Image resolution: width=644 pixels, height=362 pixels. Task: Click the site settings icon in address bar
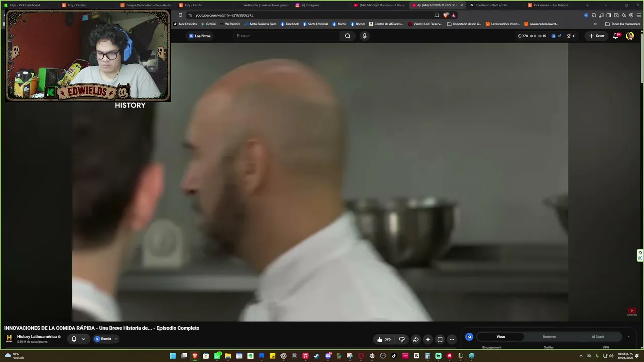click(x=190, y=15)
